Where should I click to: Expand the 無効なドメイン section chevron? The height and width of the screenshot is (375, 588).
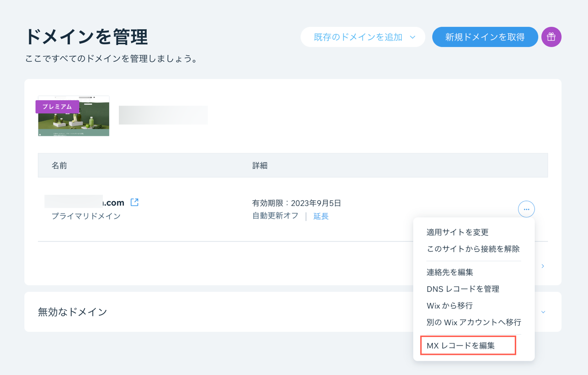tap(543, 312)
